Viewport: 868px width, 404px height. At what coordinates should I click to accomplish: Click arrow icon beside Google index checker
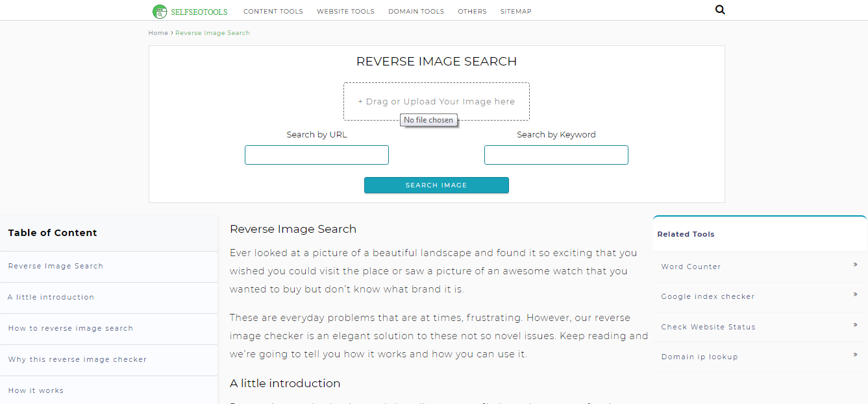tap(855, 294)
